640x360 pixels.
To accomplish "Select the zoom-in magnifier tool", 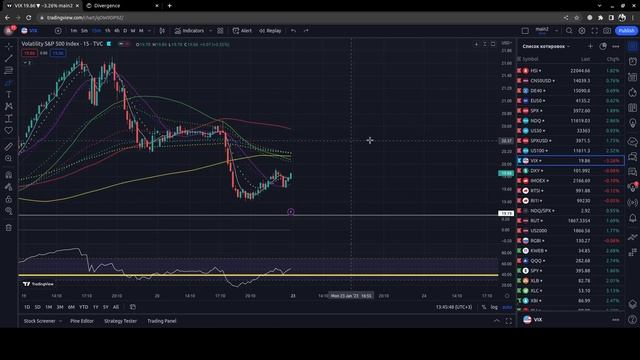I will [9, 158].
